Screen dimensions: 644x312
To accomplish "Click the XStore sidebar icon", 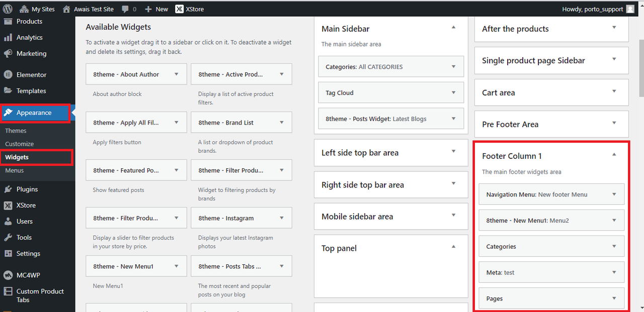I will [x=8, y=205].
